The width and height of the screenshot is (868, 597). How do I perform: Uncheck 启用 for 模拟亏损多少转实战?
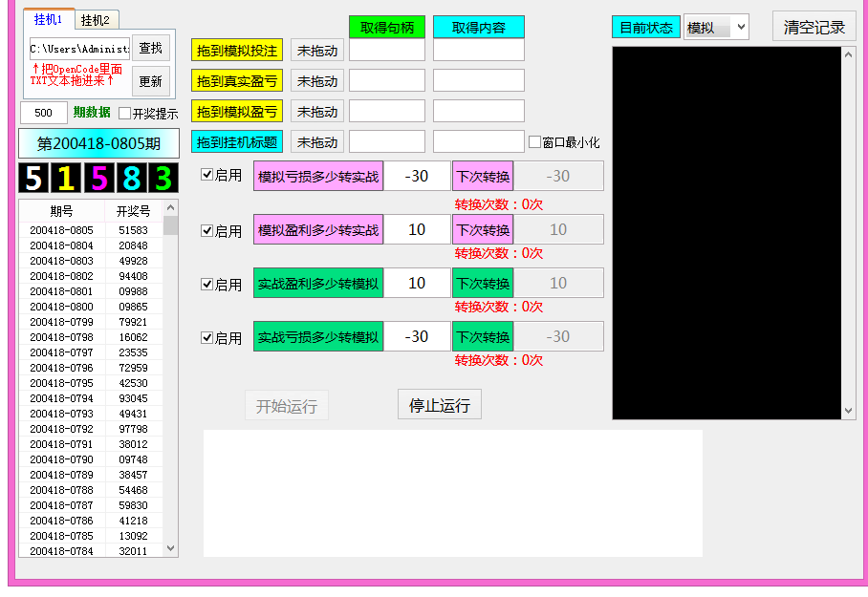click(x=207, y=175)
